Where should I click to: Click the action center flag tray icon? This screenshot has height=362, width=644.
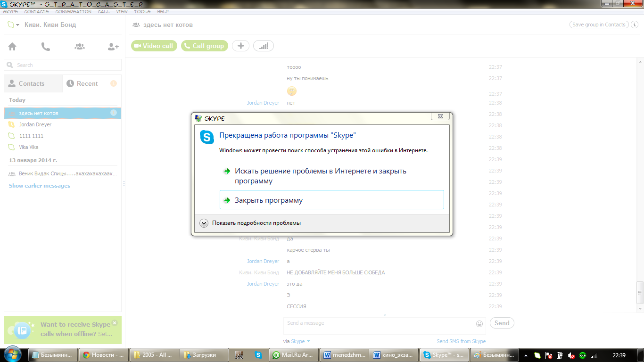(549, 355)
